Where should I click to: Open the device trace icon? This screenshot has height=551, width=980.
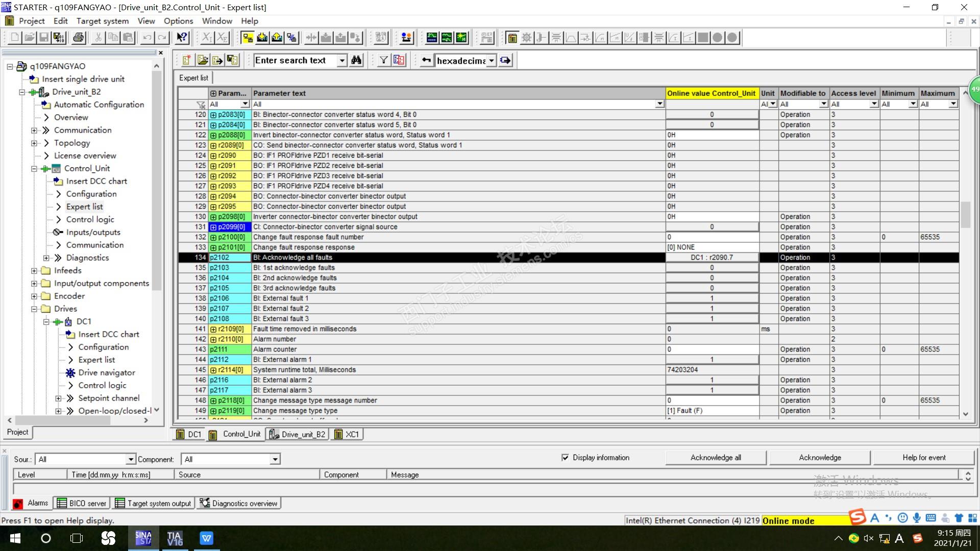point(432,38)
